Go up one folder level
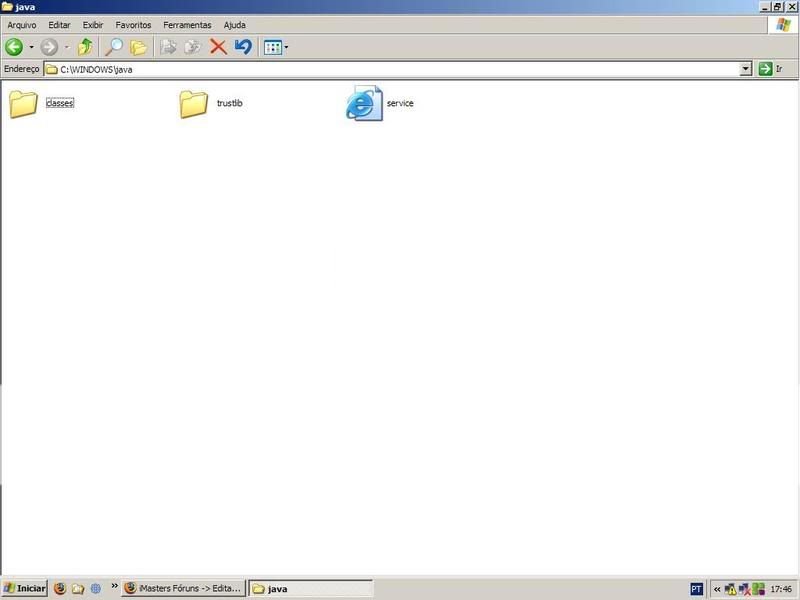Viewport: 800px width, 600px height. coord(85,47)
